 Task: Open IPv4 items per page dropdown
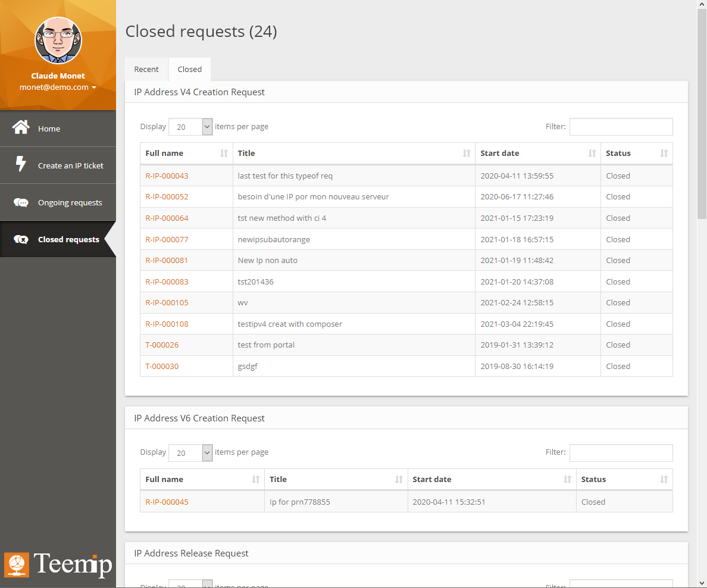pos(190,127)
